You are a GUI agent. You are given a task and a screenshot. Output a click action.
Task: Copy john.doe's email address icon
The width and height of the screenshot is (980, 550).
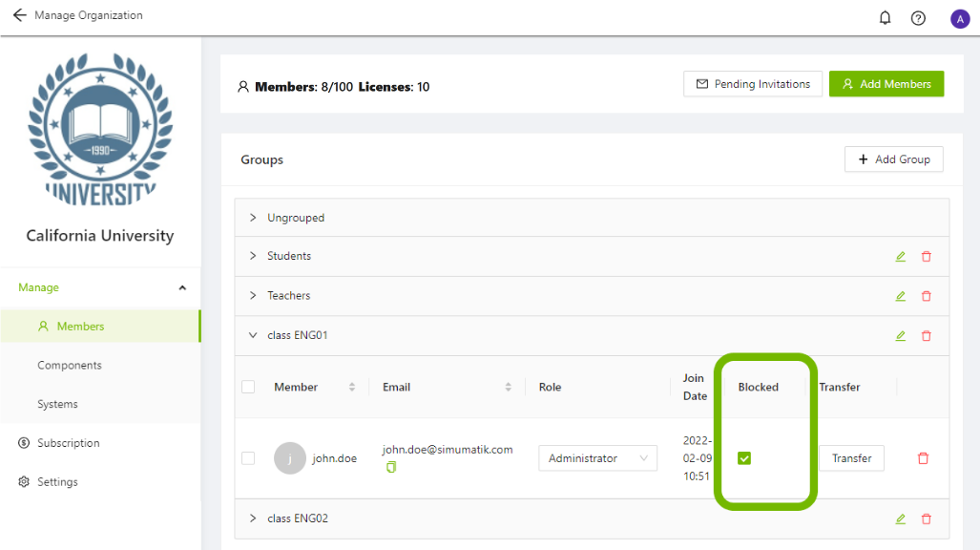tap(391, 467)
